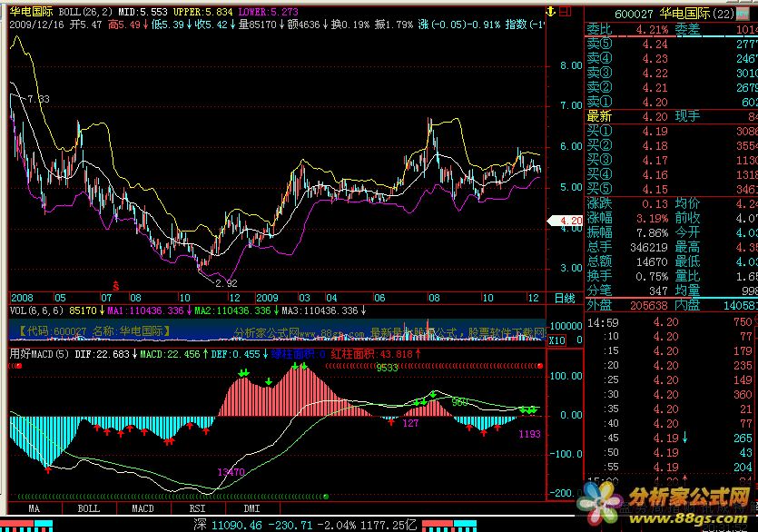The image size is (758, 532).
Task: Click the 振幅 7.86% value
Action: pos(652,232)
